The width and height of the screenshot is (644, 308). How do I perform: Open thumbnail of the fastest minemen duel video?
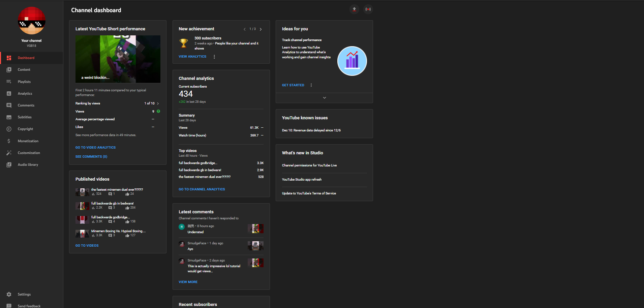coord(82,192)
